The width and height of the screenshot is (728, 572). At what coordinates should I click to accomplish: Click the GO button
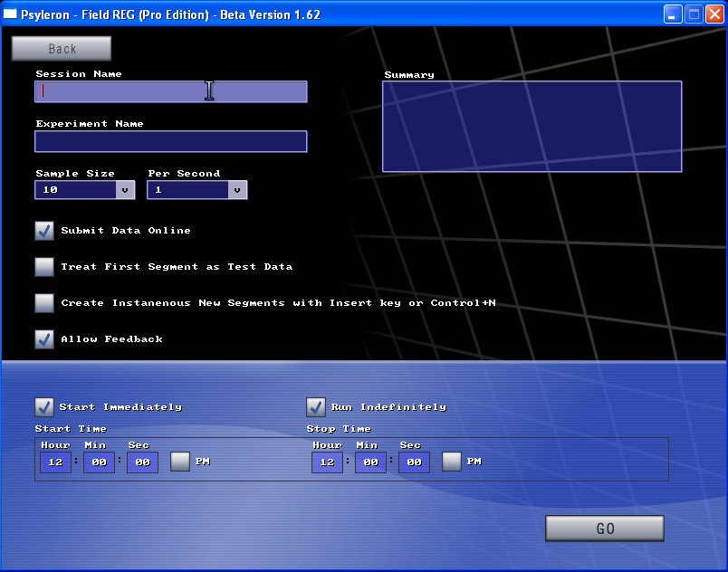[x=605, y=529]
